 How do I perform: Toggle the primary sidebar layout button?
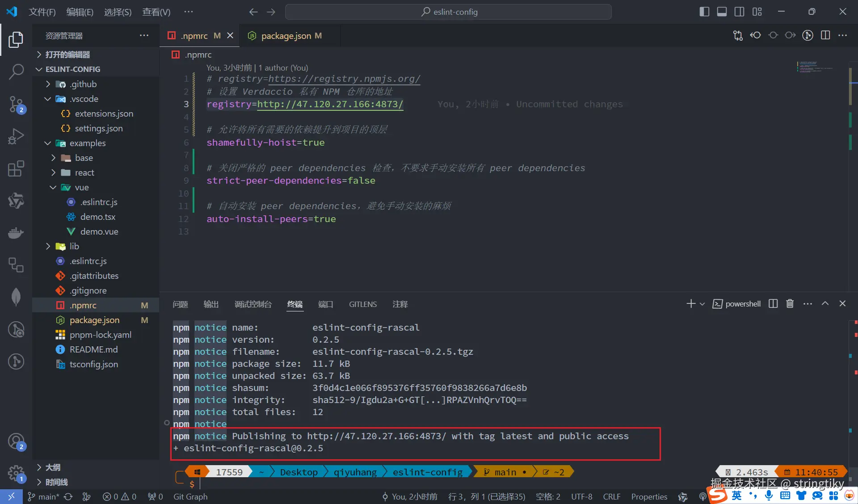point(704,12)
